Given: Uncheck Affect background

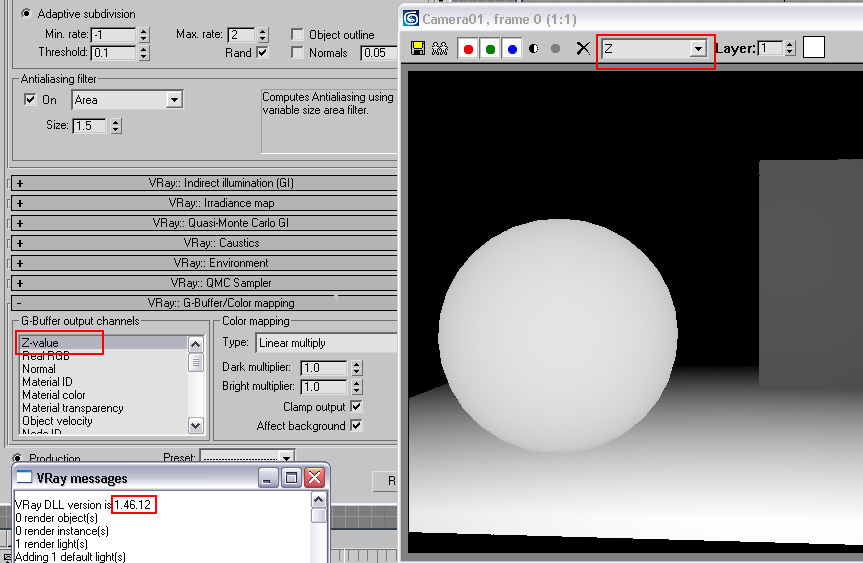Looking at the screenshot, I should pyautogui.click(x=356, y=425).
